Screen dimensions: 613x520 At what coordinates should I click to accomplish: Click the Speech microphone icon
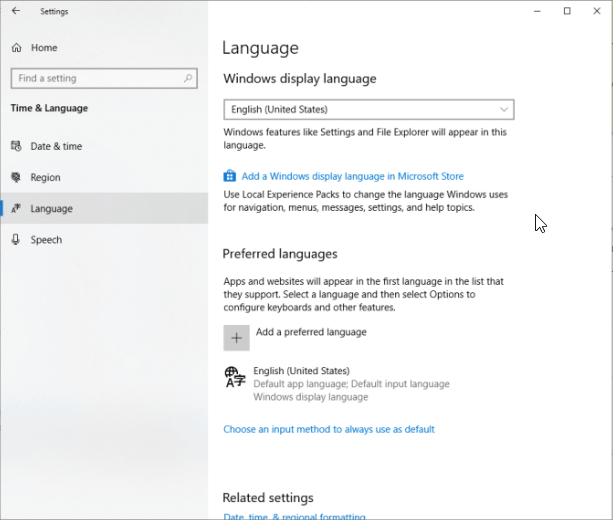(x=16, y=240)
